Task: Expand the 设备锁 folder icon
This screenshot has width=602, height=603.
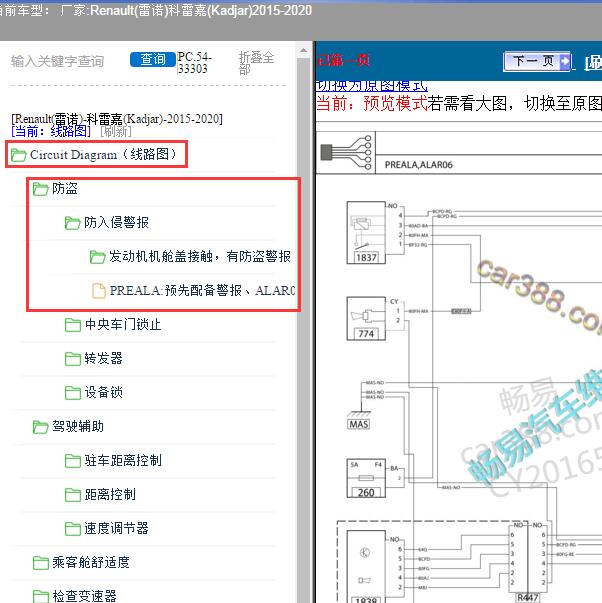Action: click(x=73, y=393)
